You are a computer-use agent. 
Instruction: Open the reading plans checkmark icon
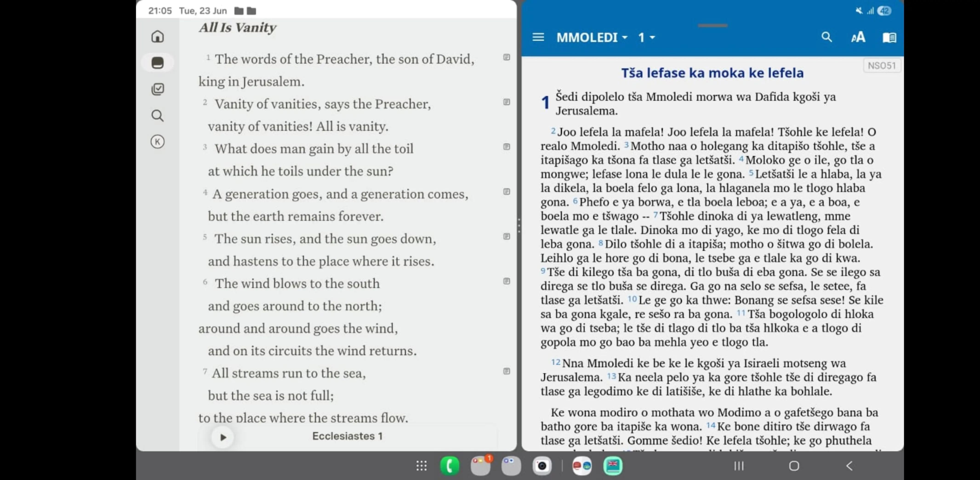click(x=157, y=89)
